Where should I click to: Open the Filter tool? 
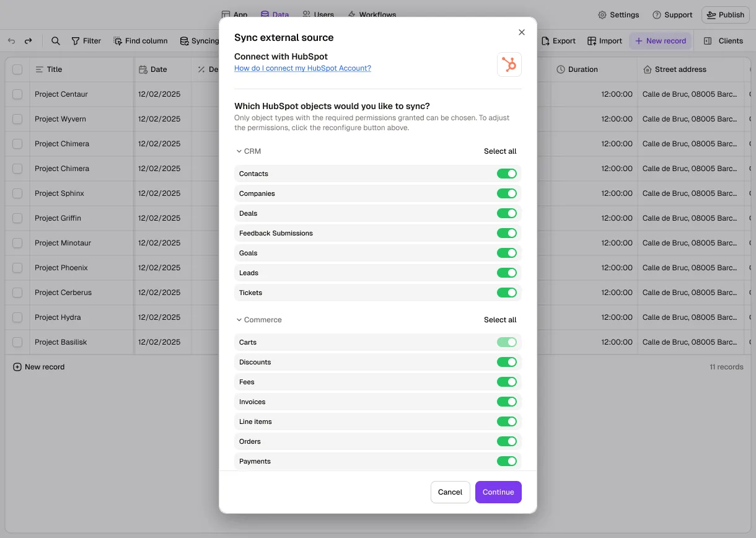coord(86,41)
